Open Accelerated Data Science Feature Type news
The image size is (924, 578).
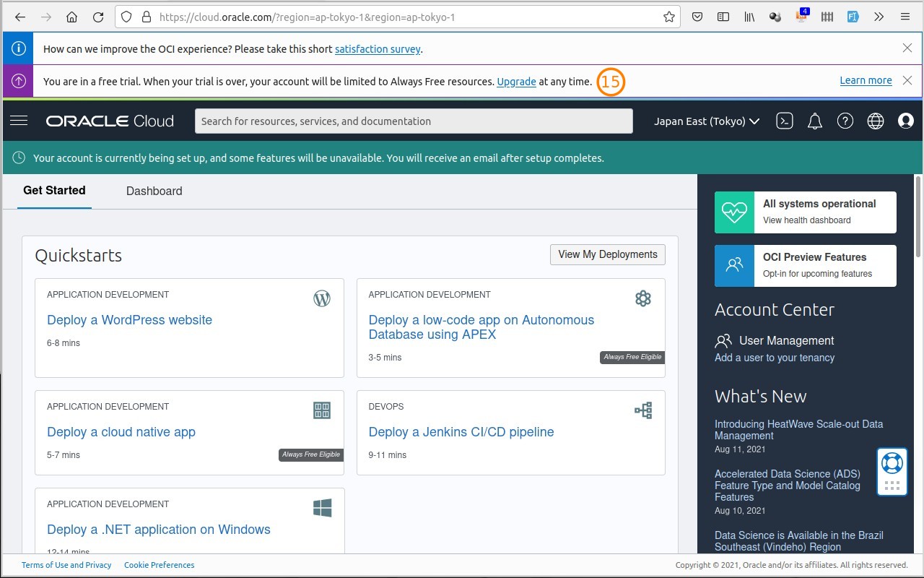click(x=788, y=486)
